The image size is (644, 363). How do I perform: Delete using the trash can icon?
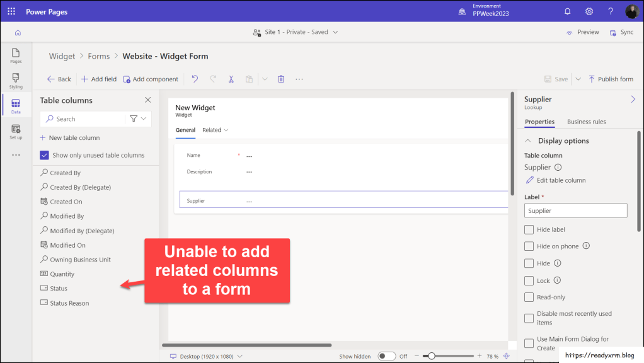(x=281, y=79)
